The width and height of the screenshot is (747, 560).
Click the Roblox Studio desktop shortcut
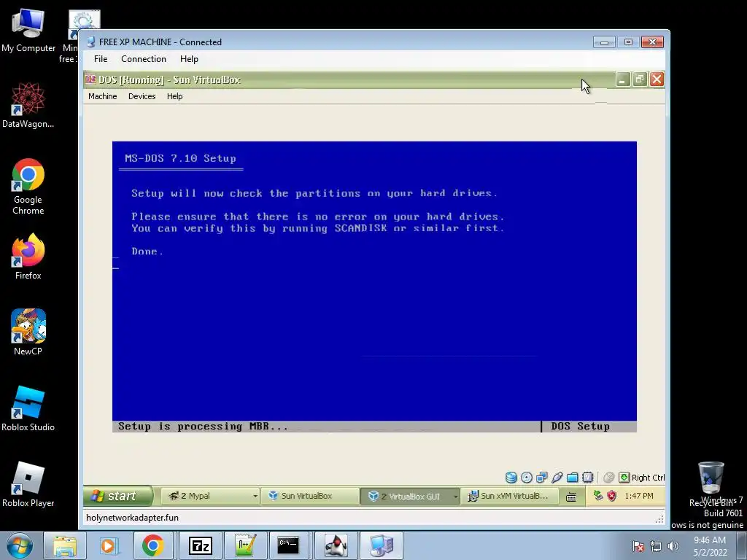click(28, 408)
